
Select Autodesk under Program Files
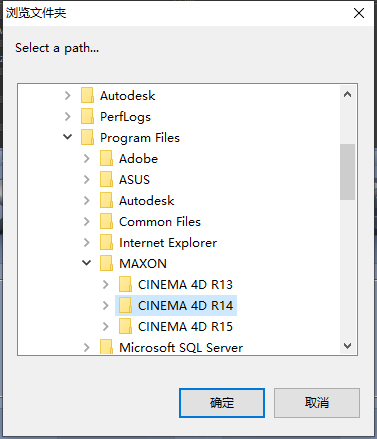click(146, 201)
